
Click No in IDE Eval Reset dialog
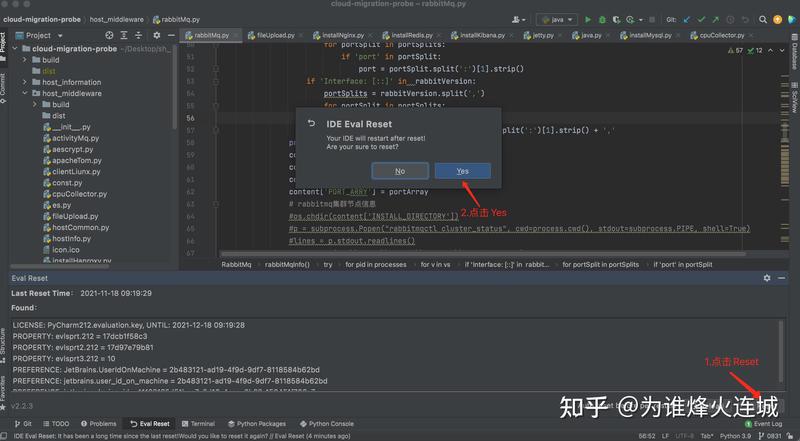coord(400,171)
